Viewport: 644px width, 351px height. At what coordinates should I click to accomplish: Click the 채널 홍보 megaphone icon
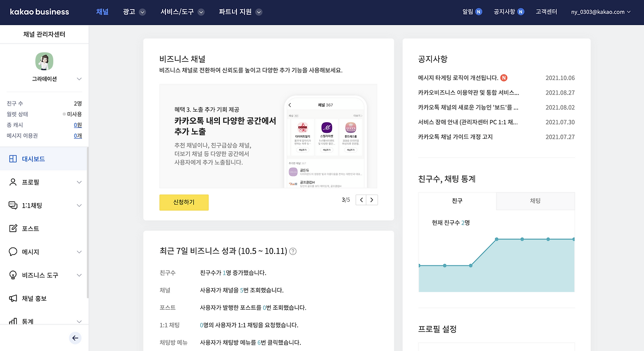tap(13, 298)
